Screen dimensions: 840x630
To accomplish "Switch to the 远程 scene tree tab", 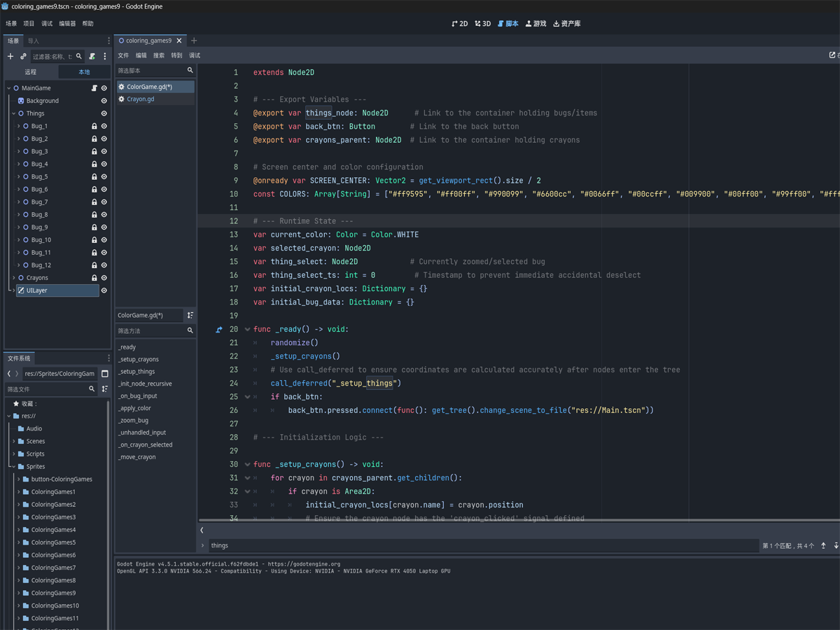I will pos(31,72).
